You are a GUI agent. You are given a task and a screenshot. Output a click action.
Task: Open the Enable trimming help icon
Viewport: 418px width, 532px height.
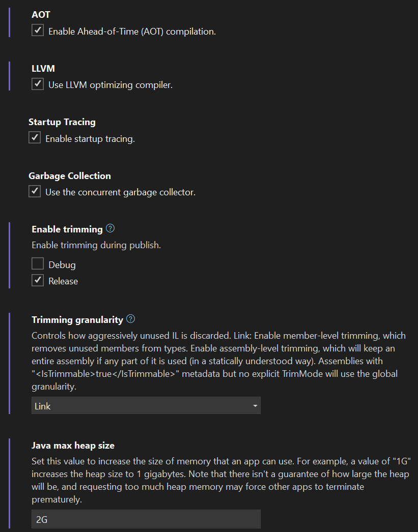(110, 229)
